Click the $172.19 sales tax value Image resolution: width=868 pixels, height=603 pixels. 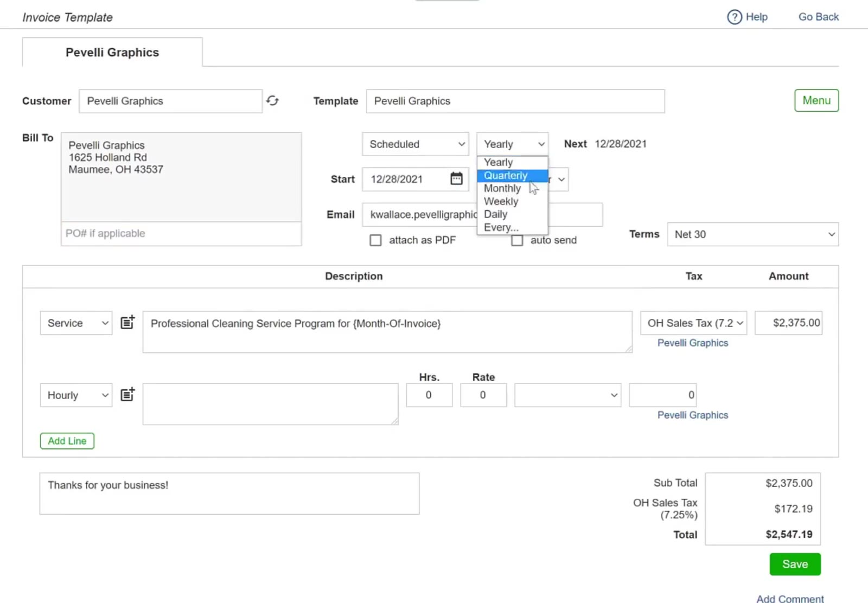(793, 509)
